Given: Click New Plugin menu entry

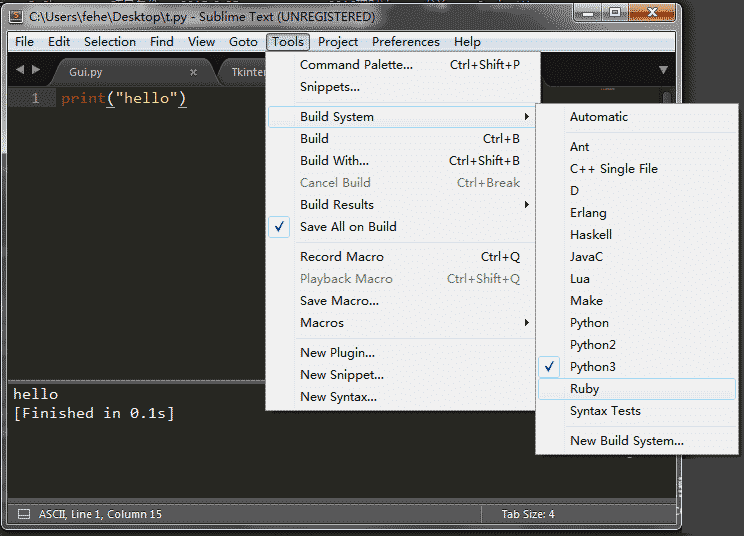Looking at the screenshot, I should [x=337, y=353].
